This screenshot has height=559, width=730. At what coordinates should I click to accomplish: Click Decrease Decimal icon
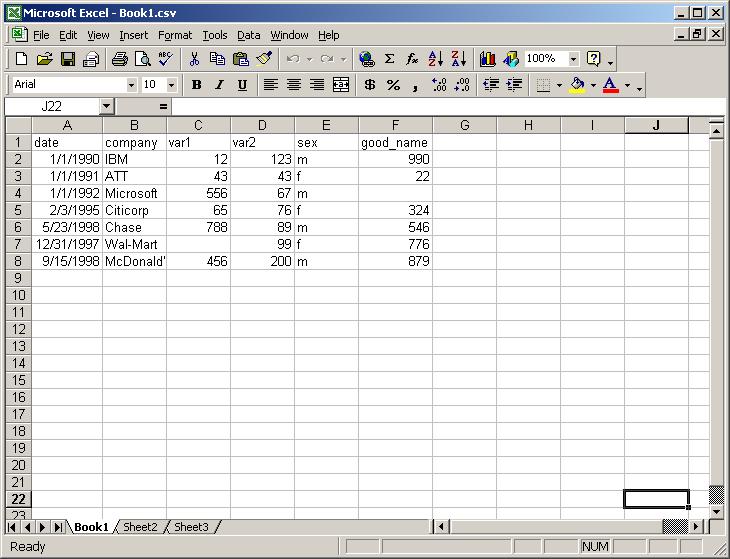(462, 85)
